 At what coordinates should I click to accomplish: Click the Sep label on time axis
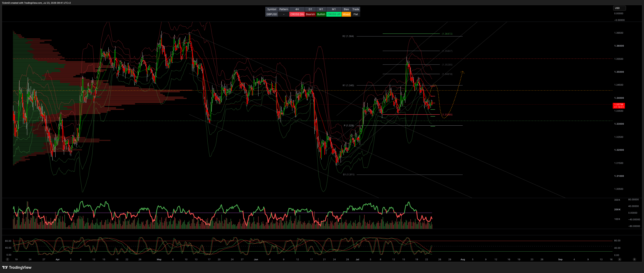click(x=561, y=259)
